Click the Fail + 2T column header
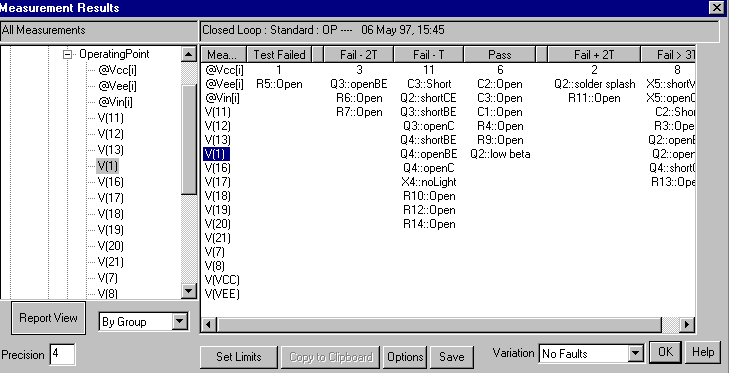 [x=594, y=54]
